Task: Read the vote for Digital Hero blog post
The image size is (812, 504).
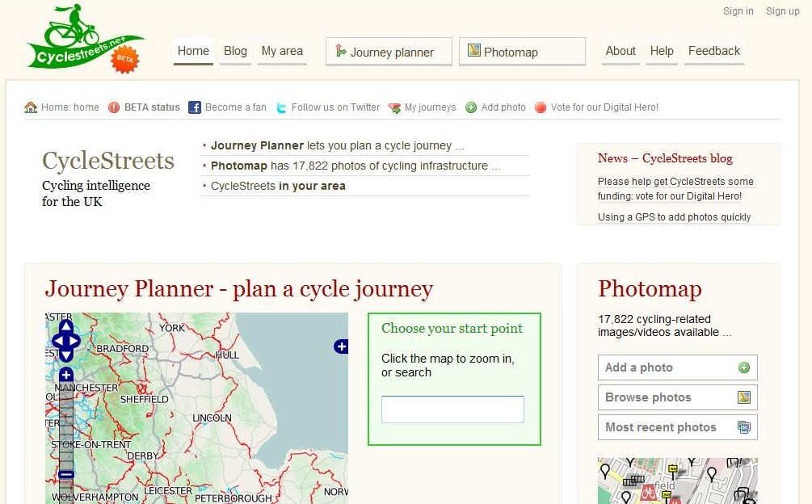Action: (x=675, y=188)
